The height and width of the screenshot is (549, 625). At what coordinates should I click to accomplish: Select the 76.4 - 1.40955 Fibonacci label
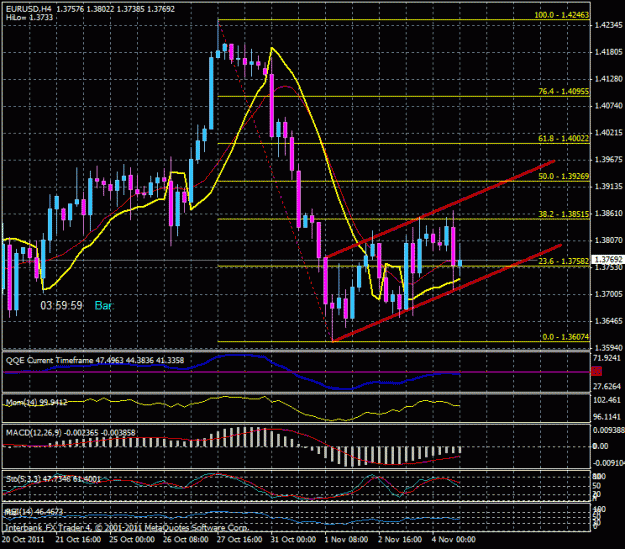(x=564, y=92)
